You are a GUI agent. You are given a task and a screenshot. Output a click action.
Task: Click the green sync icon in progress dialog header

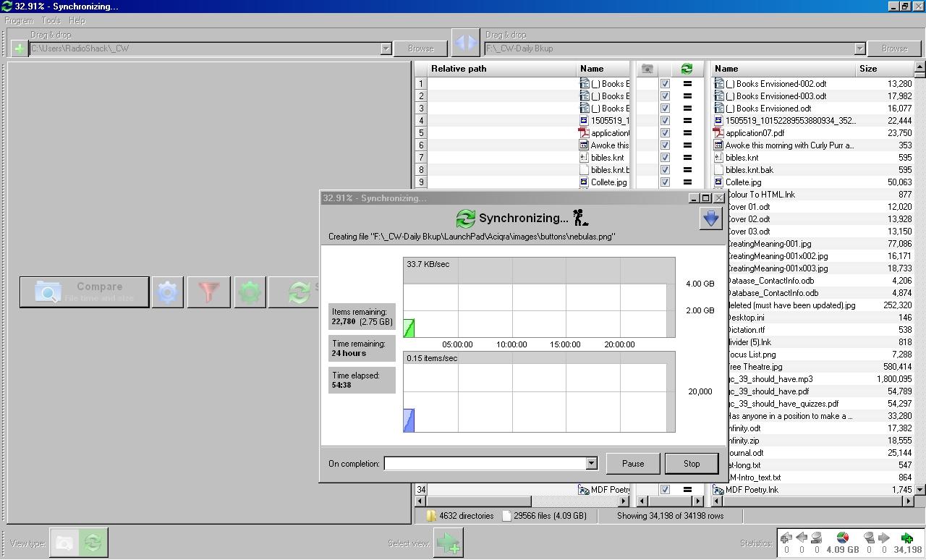click(x=465, y=218)
